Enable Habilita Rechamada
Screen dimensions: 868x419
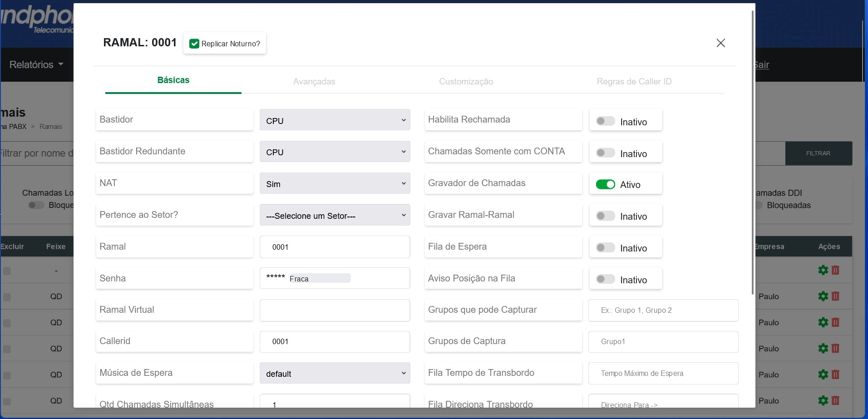click(x=605, y=121)
